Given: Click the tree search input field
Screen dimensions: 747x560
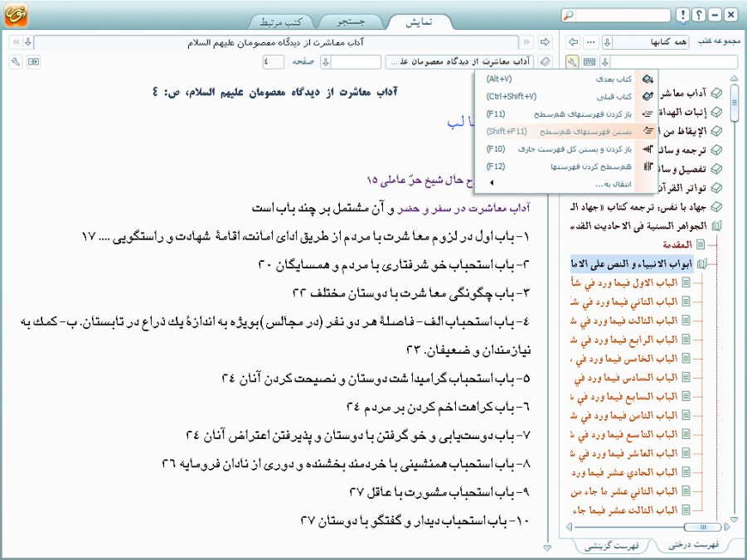Looking at the screenshot, I should click(x=674, y=62).
